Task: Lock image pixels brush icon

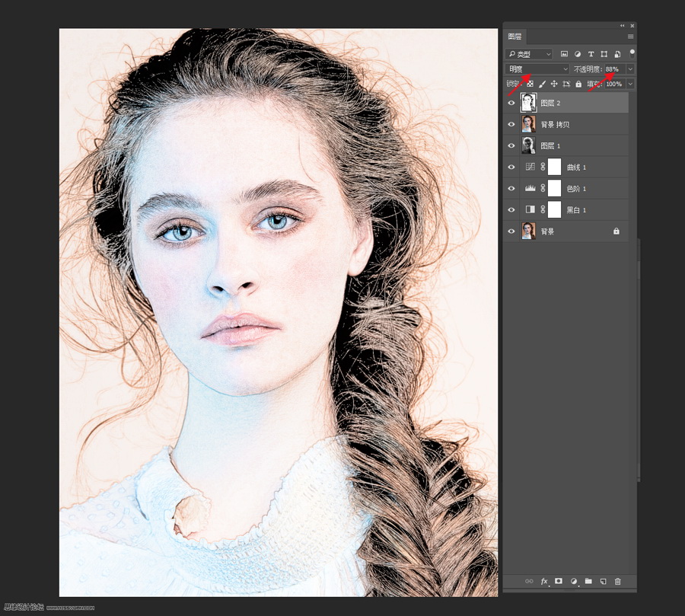Action: (542, 84)
